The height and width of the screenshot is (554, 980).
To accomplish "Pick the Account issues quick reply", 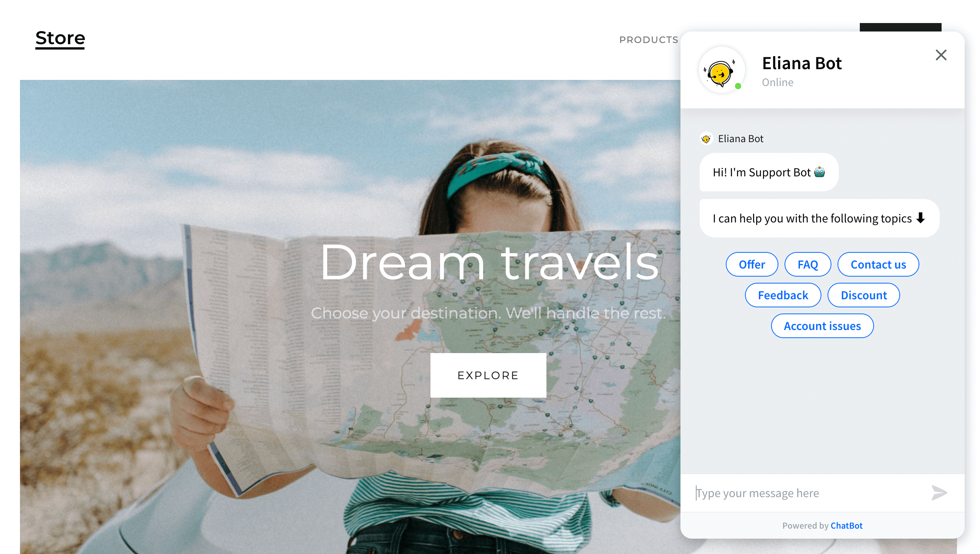I will point(822,326).
